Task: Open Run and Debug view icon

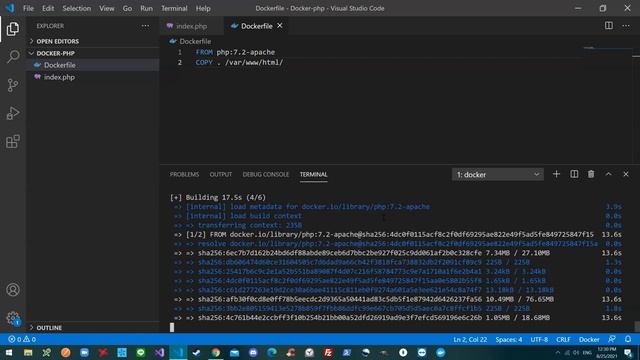Action: click(x=13, y=113)
